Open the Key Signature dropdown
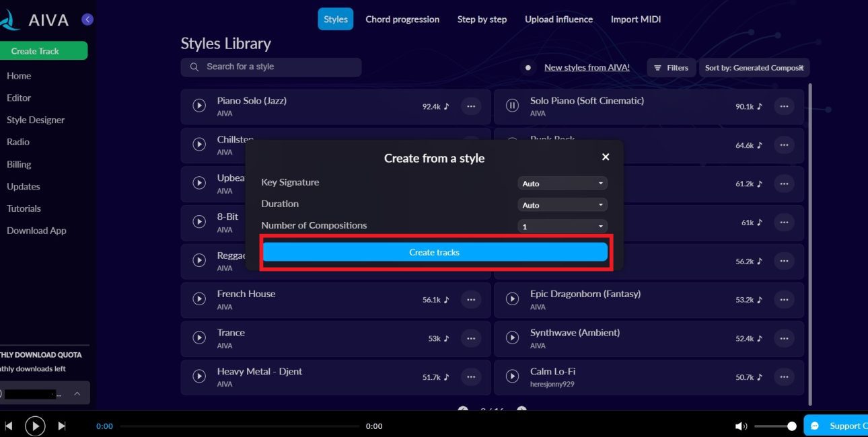 click(563, 184)
